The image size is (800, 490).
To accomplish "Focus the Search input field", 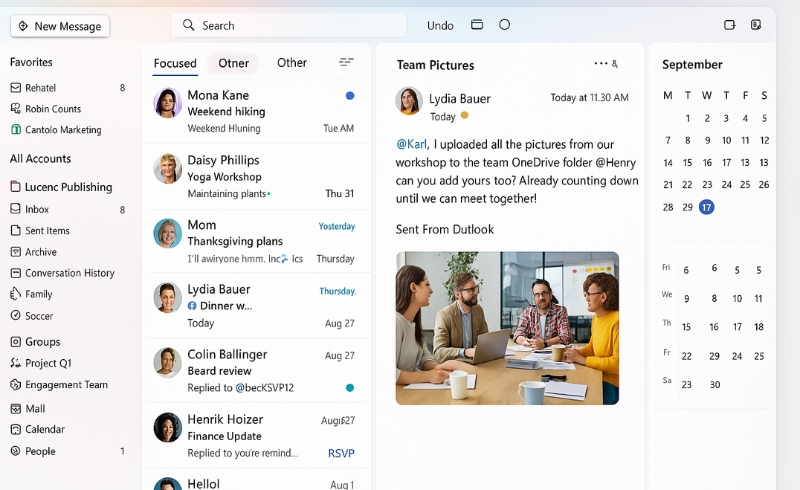I will [289, 25].
